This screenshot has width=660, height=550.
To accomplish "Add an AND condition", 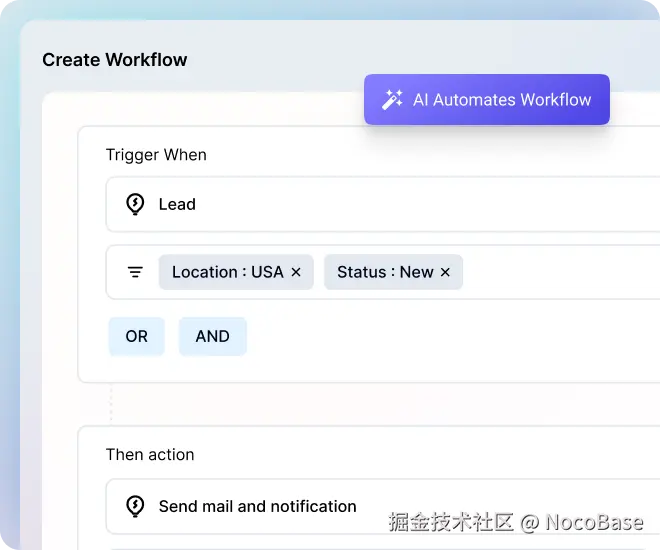I will (213, 336).
